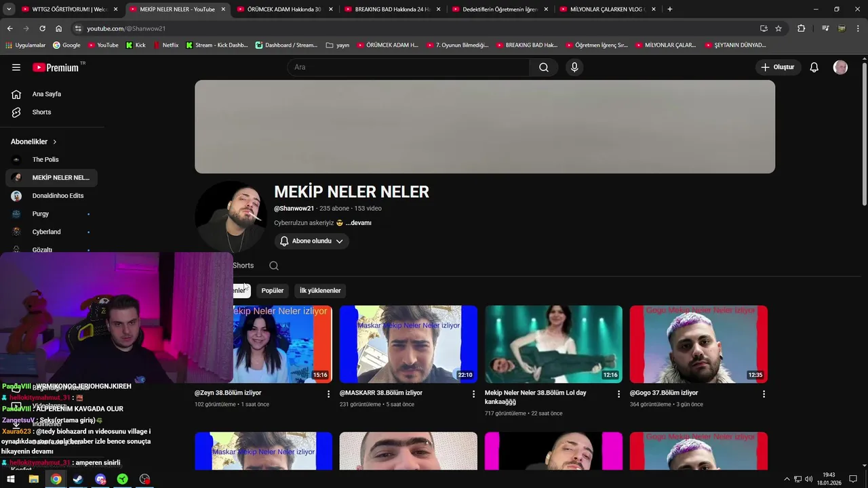Switch to Dedektiflerin Öğretmenin browser tab

coord(500,9)
